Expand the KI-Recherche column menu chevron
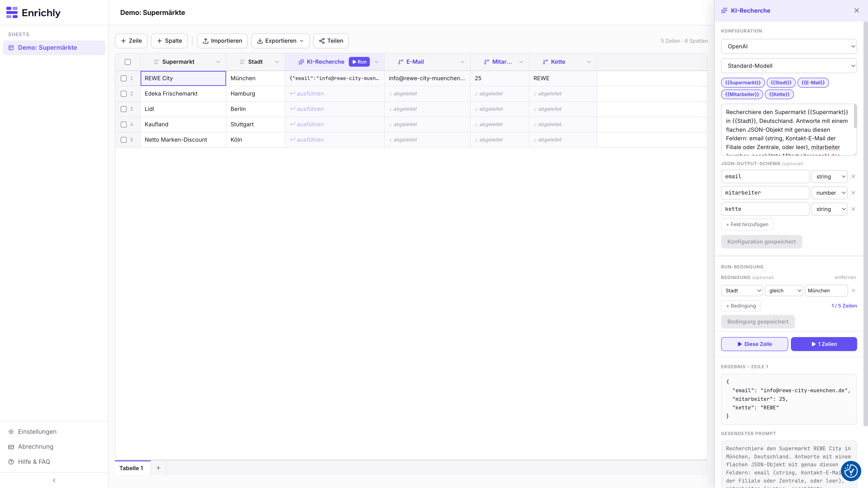Viewport: 868px width, 488px height. (377, 62)
